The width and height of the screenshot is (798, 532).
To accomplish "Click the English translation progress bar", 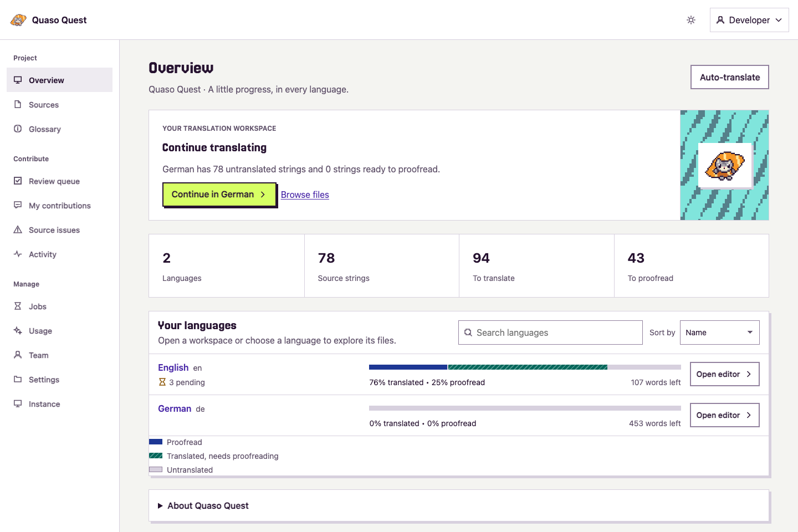I will [525, 367].
